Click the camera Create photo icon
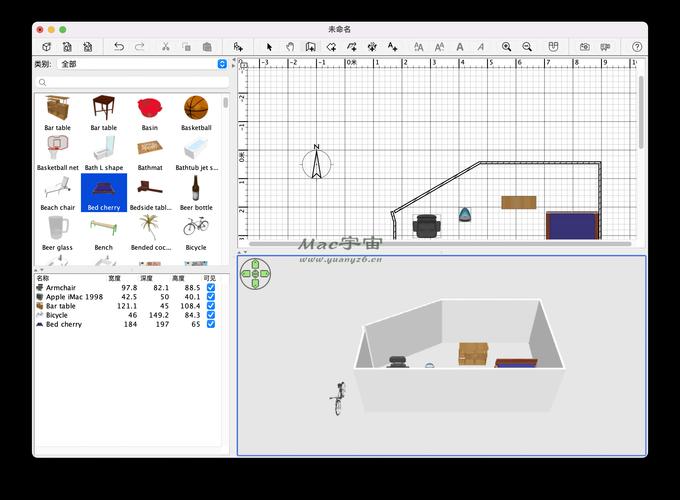Screen dimensions: 680x500 [x=585, y=47]
